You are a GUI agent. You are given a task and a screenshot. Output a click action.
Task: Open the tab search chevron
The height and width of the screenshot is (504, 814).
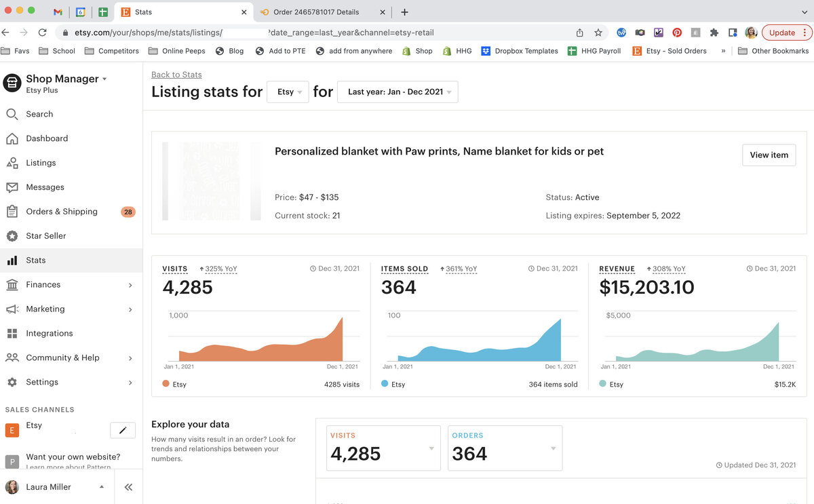805,12
